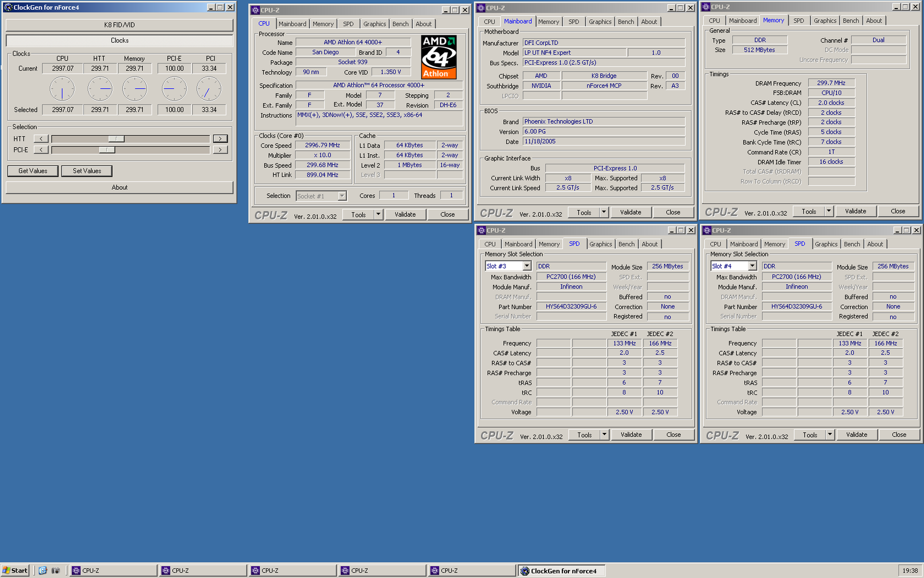Image resolution: width=924 pixels, height=578 pixels.
Task: Select the manufacturer value DFI CorpLTD
Action: click(x=604, y=43)
